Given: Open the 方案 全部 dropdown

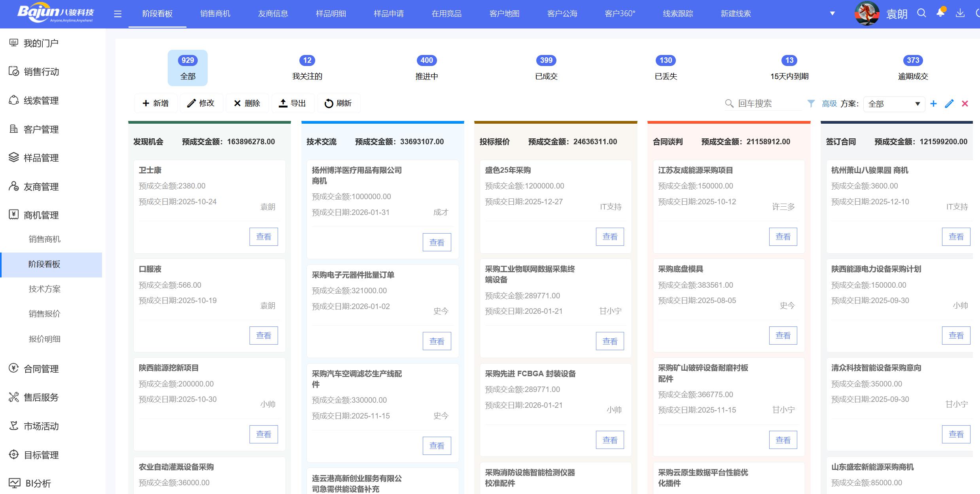Looking at the screenshot, I should (x=894, y=104).
